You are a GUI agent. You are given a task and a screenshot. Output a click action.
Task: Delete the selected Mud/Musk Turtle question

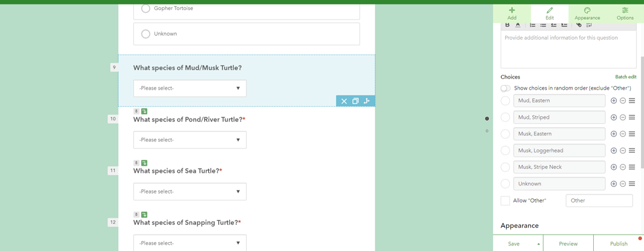[344, 101]
